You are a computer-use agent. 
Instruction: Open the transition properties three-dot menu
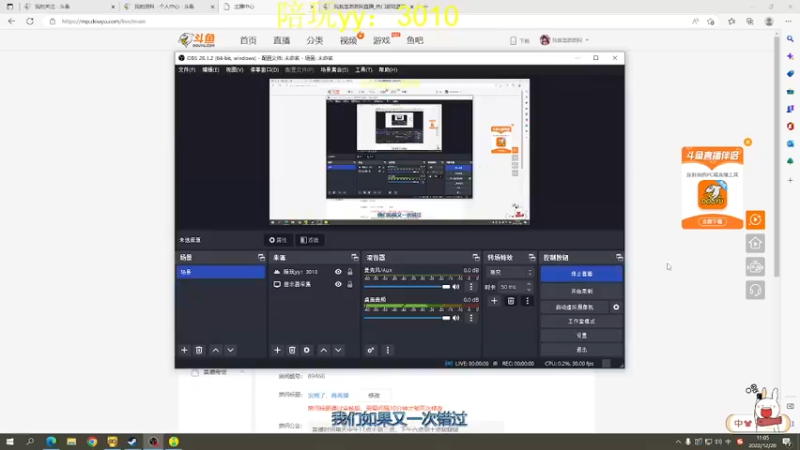(x=528, y=301)
